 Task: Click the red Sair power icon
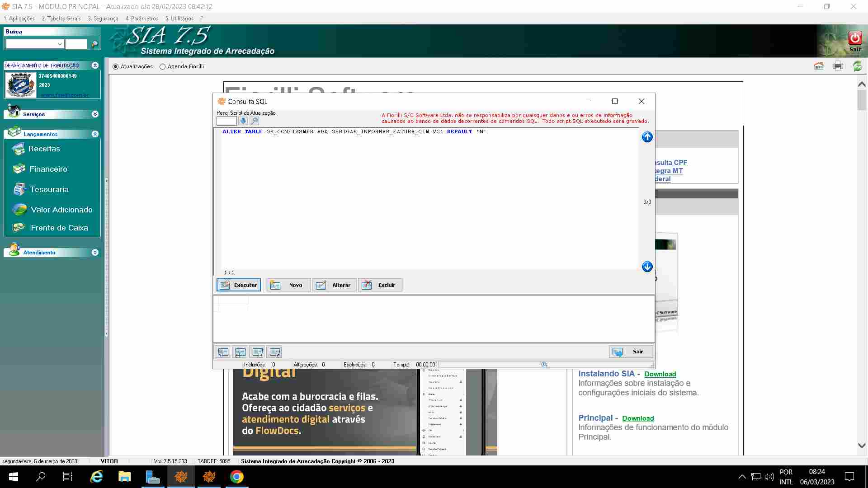click(x=854, y=38)
